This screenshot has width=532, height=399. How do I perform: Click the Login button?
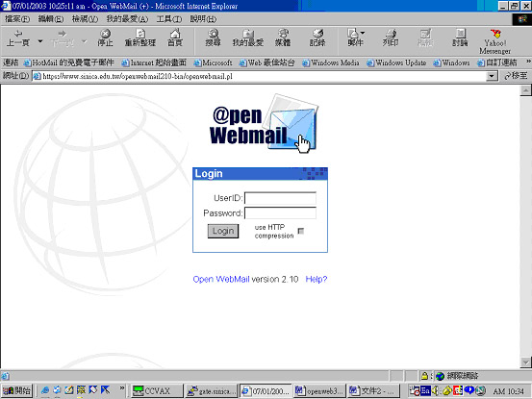[x=223, y=231]
